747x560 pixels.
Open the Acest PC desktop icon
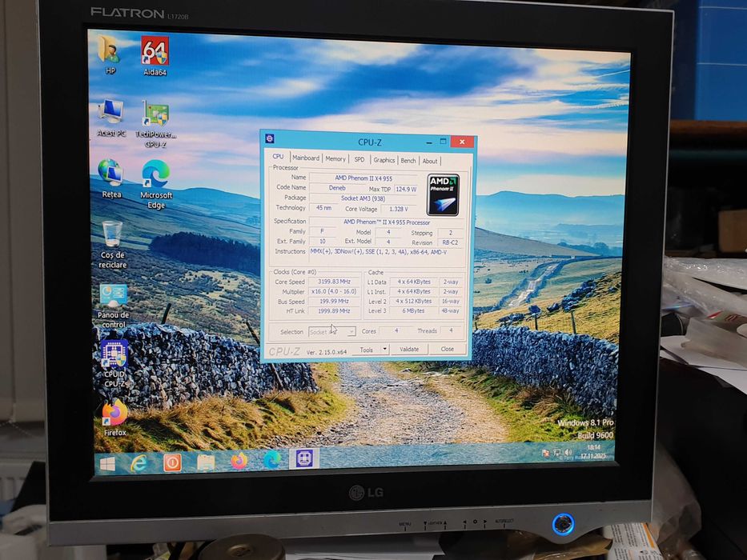coord(111,118)
